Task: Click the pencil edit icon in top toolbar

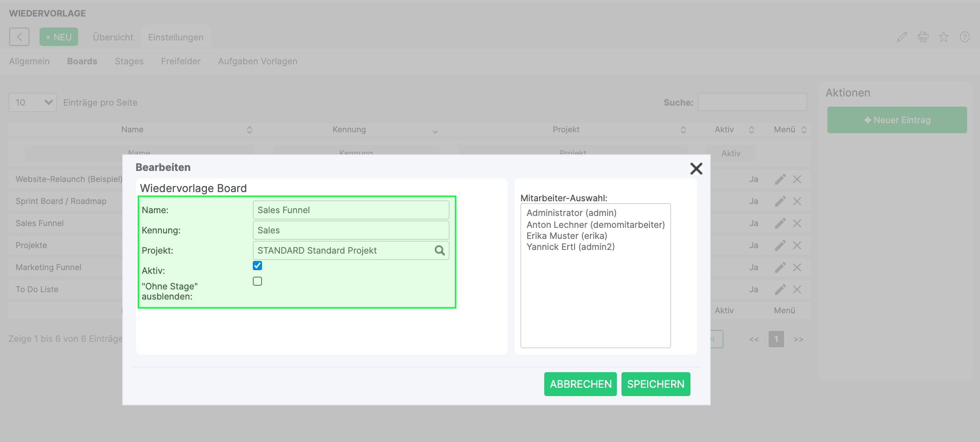Action: [902, 37]
